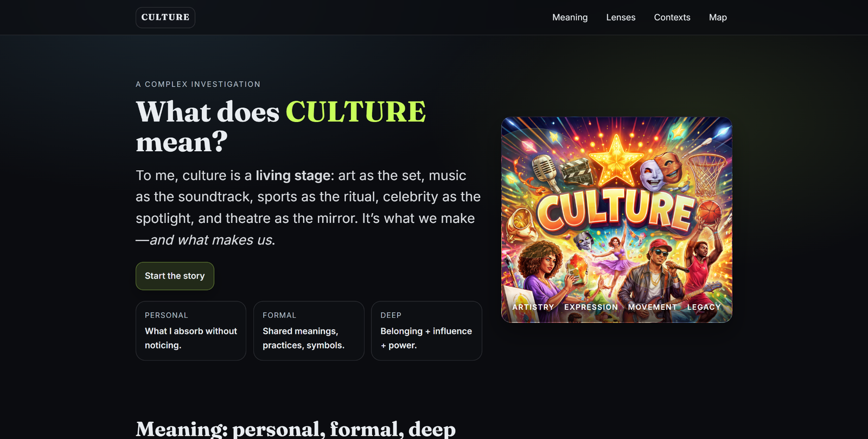Screen dimensions: 868x439
Task: Click the EXPRESSION label on the image
Action: tap(591, 307)
